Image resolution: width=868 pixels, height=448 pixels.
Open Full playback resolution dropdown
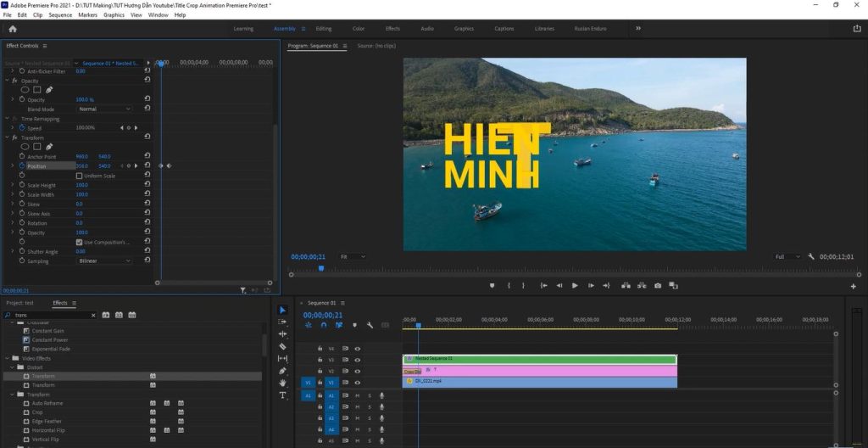[787, 257]
